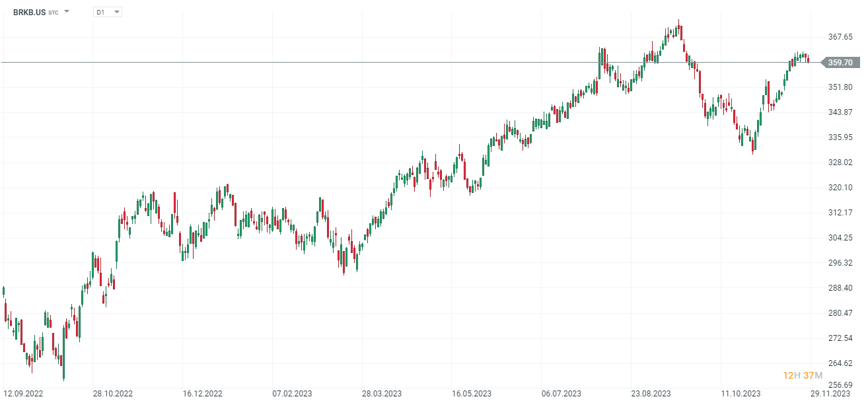Image resolution: width=868 pixels, height=405 pixels.
Task: Select the 28.10.2022 time axis marker
Action: coord(113,394)
